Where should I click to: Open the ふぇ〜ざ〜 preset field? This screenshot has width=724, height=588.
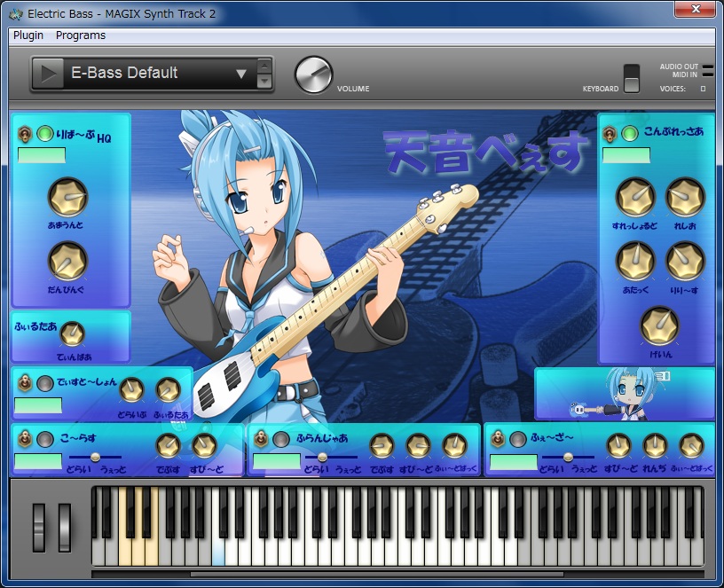pyautogui.click(x=514, y=462)
